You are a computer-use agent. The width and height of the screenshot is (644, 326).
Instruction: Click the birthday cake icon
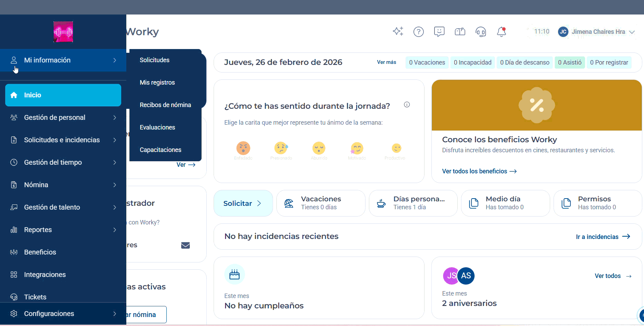coord(235,275)
